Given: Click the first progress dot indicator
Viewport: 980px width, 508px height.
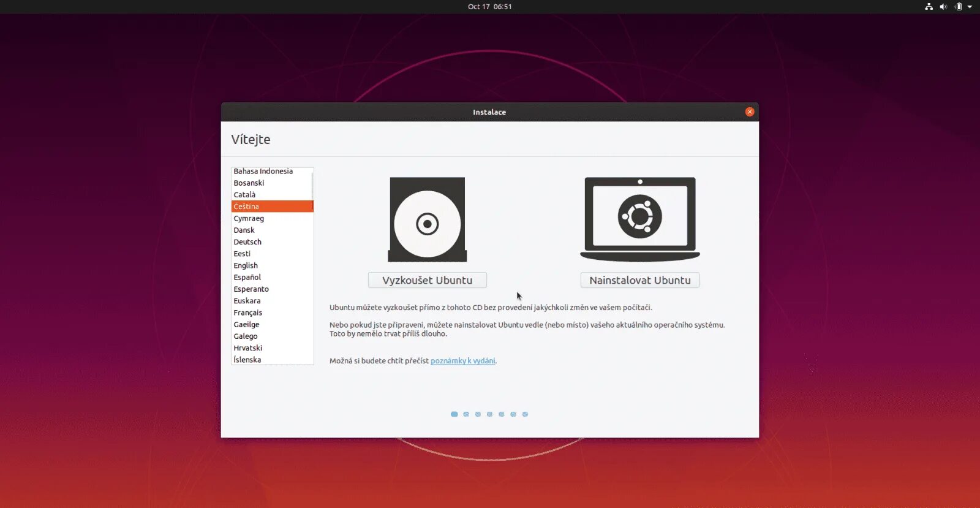Looking at the screenshot, I should pos(454,414).
